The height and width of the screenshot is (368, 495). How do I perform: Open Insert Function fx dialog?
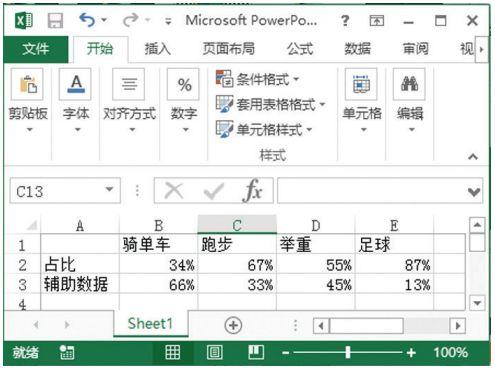[x=252, y=191]
